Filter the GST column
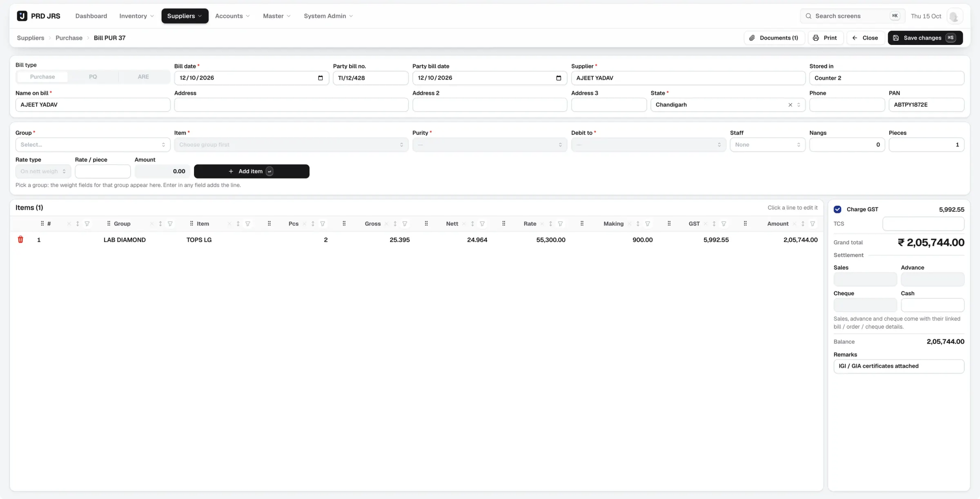Screen dimensions: 980x499 [x=724, y=224]
